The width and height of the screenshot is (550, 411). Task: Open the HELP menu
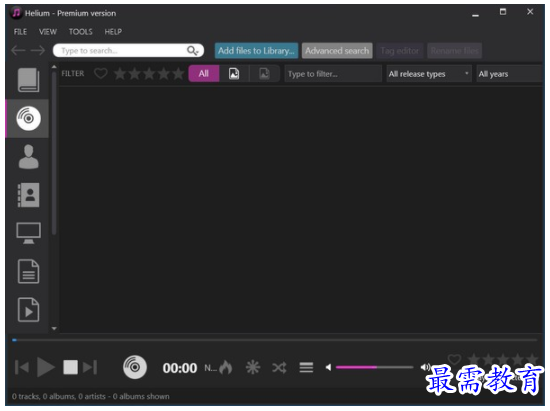113,32
